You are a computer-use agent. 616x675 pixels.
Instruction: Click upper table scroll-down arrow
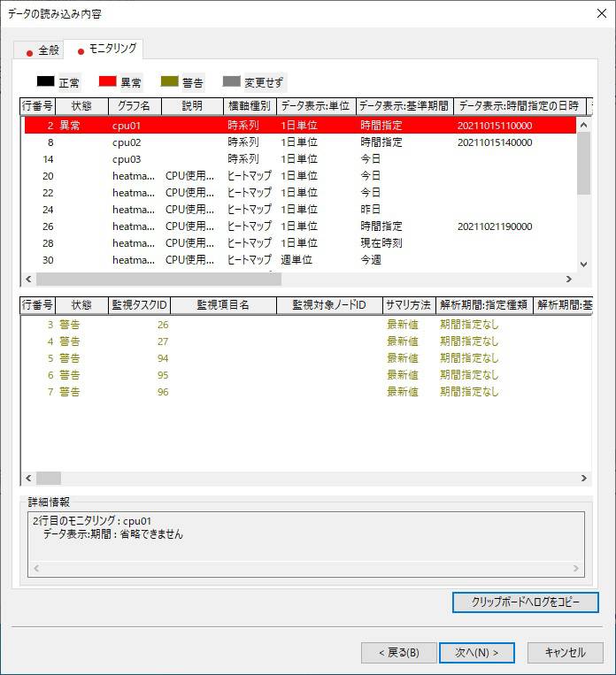coord(583,265)
